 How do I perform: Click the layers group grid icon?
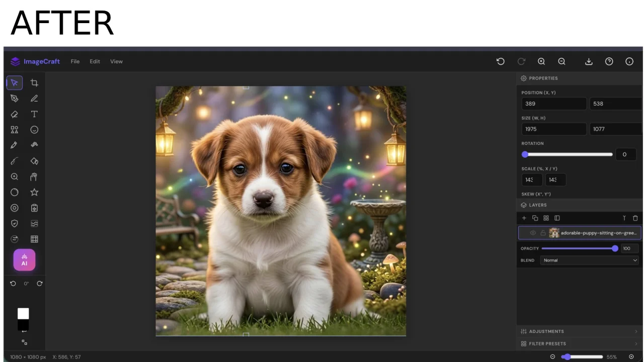click(x=546, y=218)
